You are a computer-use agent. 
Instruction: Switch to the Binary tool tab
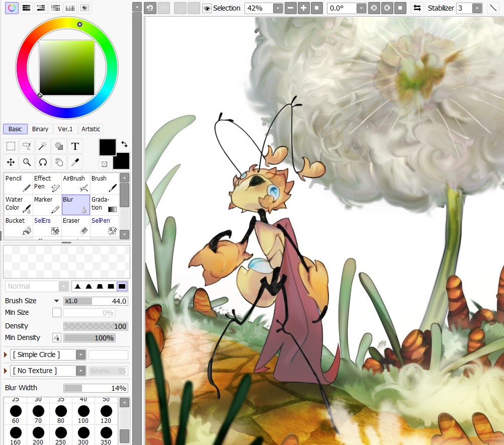[x=40, y=129]
